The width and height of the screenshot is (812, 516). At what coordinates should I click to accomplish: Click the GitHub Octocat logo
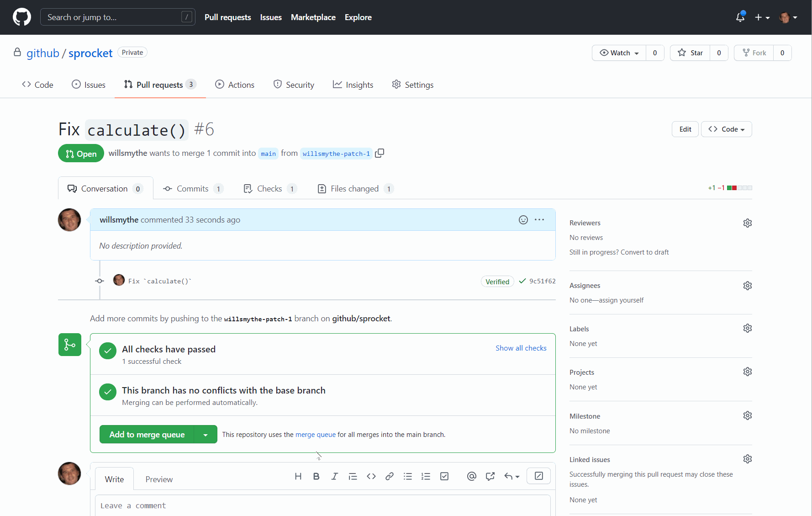pos(21,17)
